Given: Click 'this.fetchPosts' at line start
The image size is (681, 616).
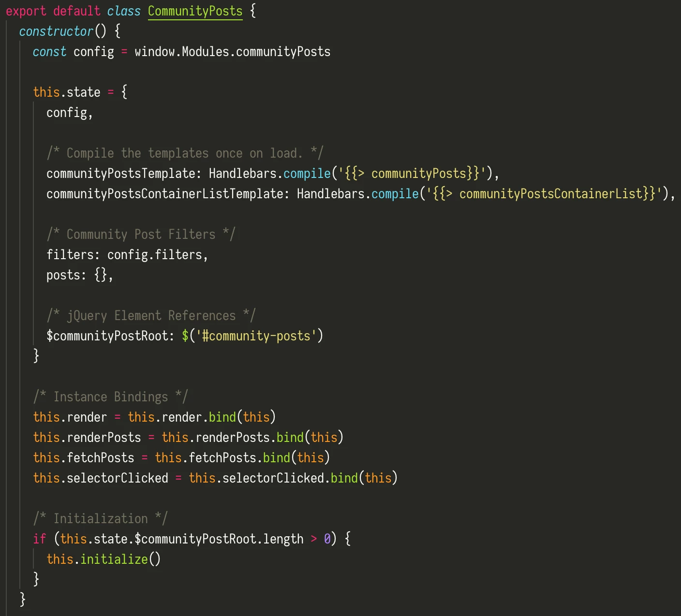Looking at the screenshot, I should [x=84, y=458].
